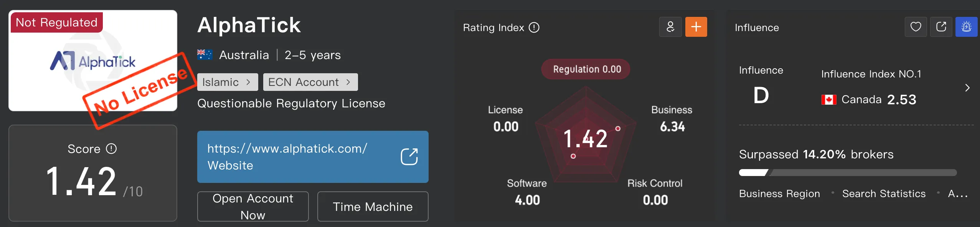The image size is (980, 227).
Task: Click the heart favorite icon
Action: 916,27
